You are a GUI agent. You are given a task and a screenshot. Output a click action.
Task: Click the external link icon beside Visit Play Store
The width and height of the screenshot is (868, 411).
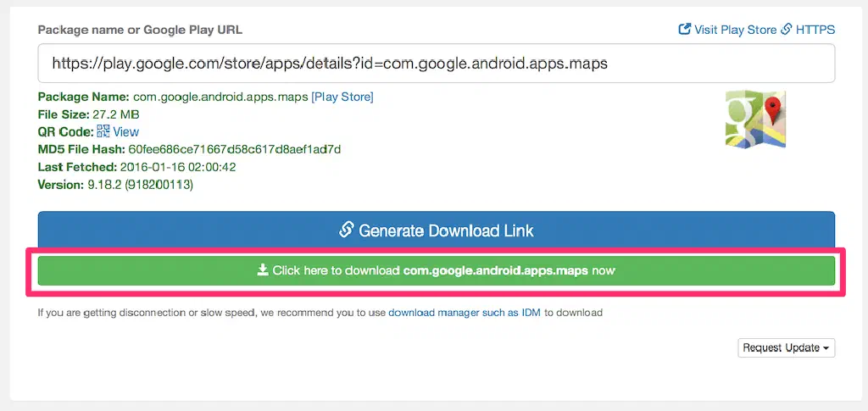tap(685, 30)
